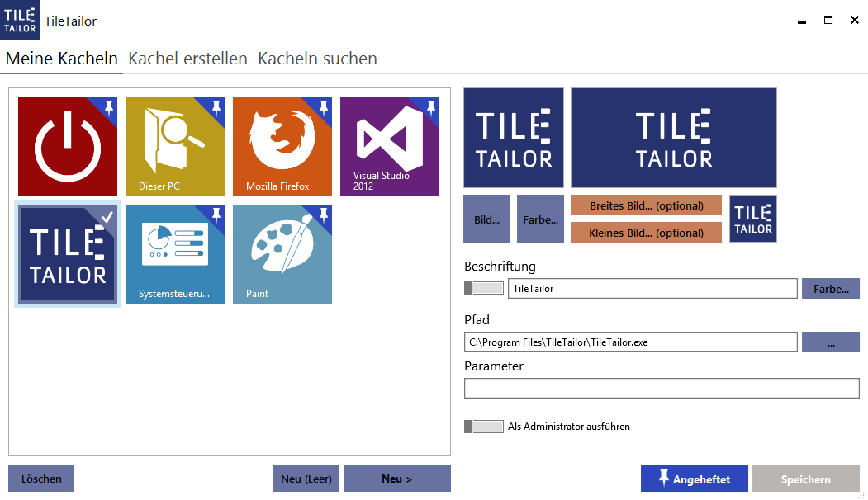Click the pin icon on Systemsteuerung tile

coord(216,214)
